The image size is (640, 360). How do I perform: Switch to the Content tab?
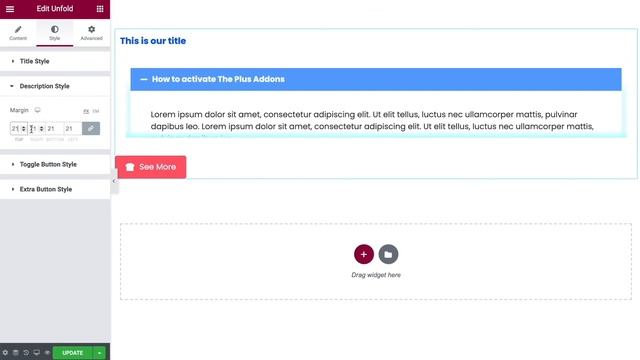click(18, 33)
